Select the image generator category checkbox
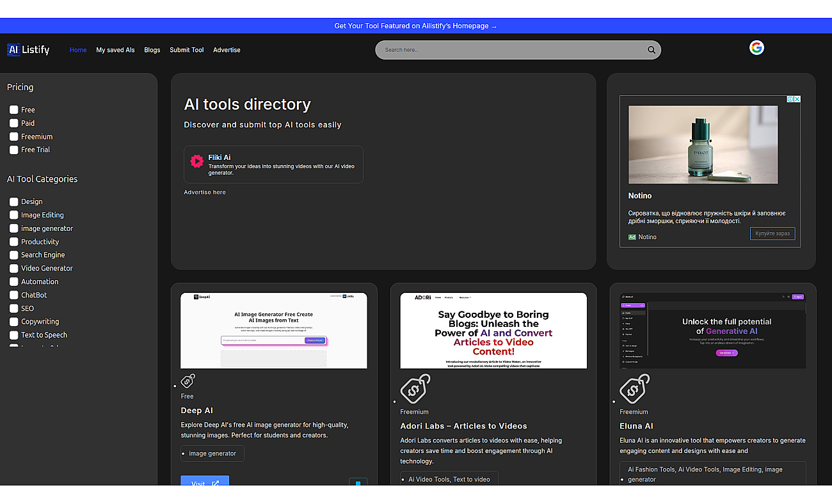The image size is (832, 504). point(13,228)
